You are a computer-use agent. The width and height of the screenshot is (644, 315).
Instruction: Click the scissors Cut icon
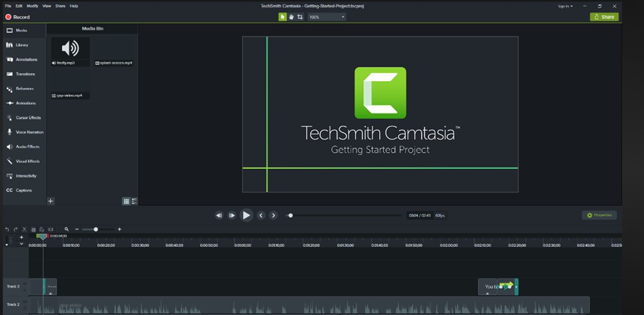point(25,230)
